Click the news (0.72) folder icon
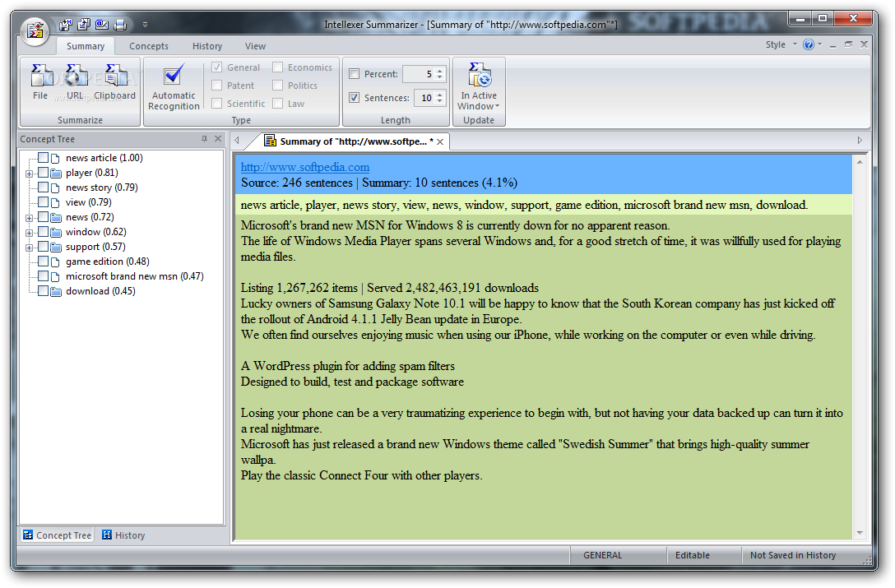 (x=56, y=217)
